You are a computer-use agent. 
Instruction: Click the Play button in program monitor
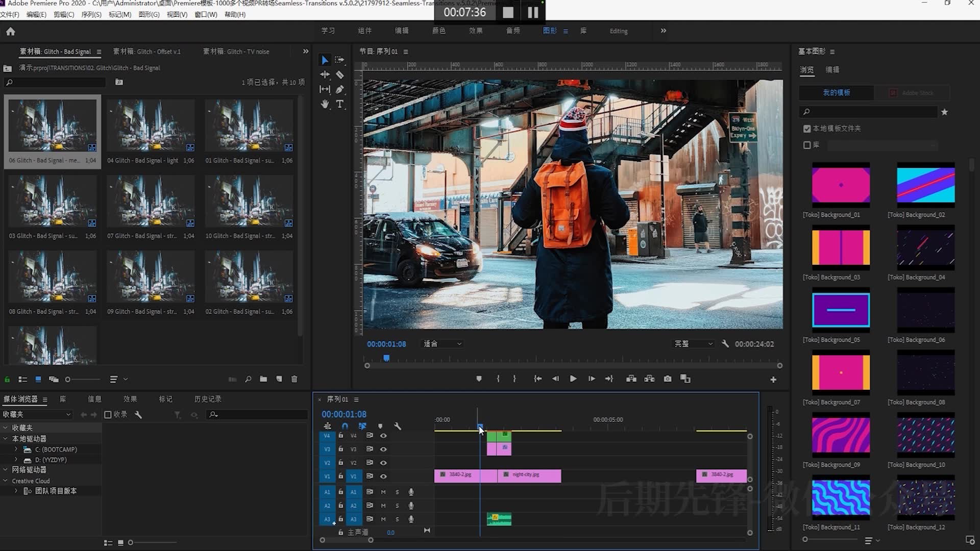[574, 379]
